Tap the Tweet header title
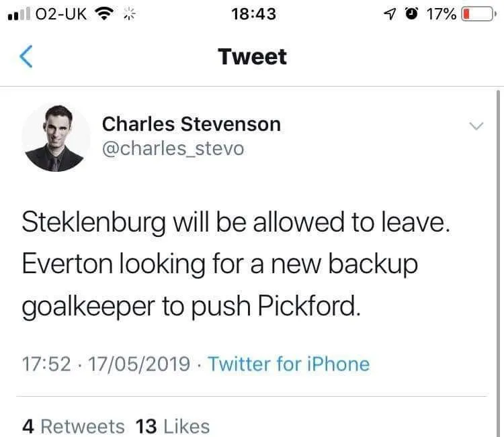 (x=252, y=57)
